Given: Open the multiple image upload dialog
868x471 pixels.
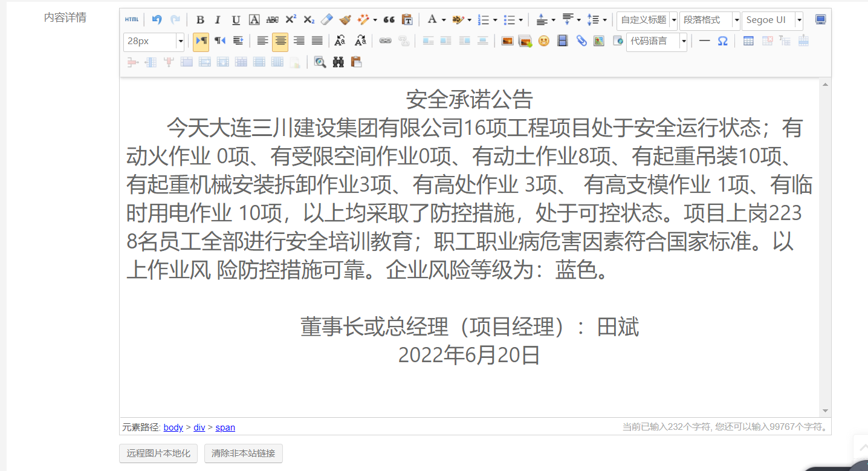Looking at the screenshot, I should click(x=525, y=41).
